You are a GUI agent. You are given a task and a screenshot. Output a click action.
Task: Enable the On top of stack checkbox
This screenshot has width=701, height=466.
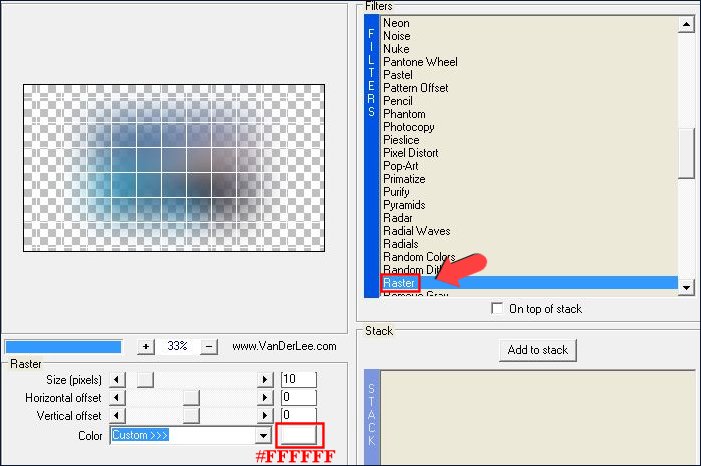[x=498, y=309]
